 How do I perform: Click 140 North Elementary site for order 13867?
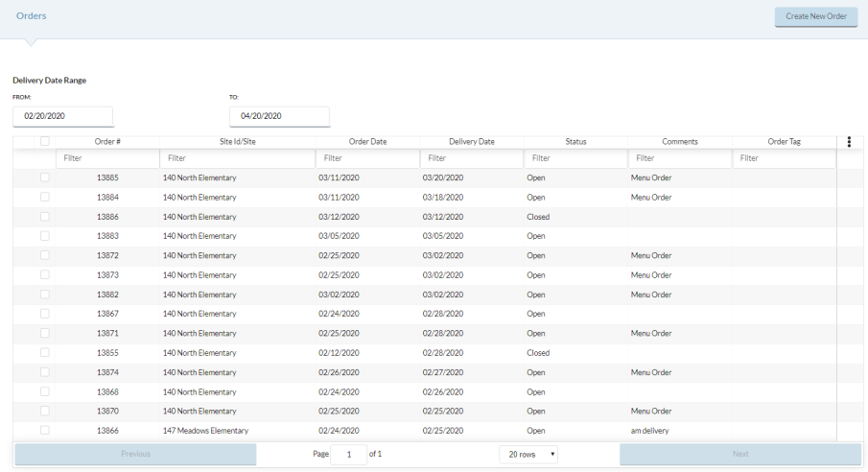click(x=199, y=314)
